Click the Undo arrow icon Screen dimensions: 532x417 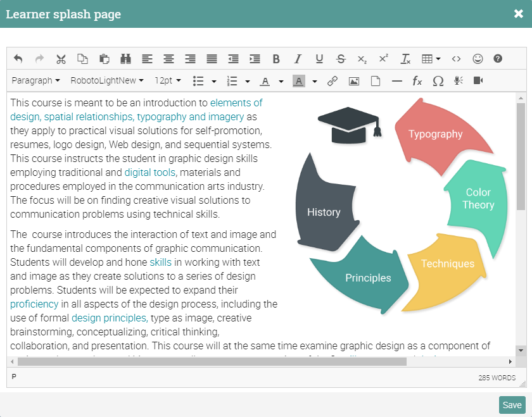click(18, 59)
